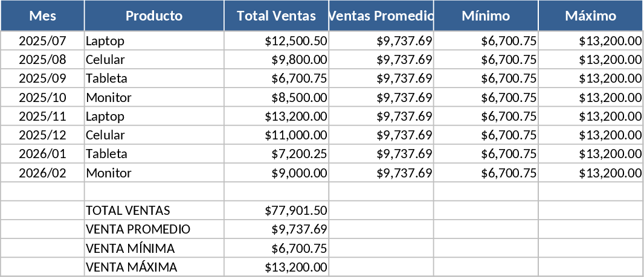Image resolution: width=644 pixels, height=277 pixels.
Task: Click the Mínimo column header
Action: pos(486,16)
